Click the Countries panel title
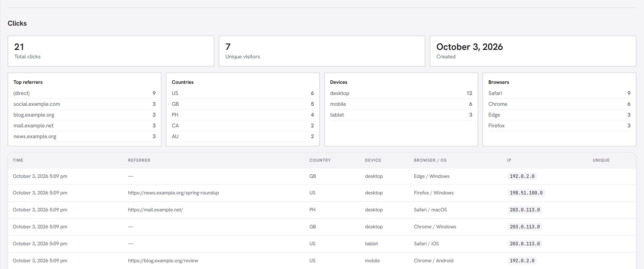Viewport: 644px width, 269px height. pos(183,82)
